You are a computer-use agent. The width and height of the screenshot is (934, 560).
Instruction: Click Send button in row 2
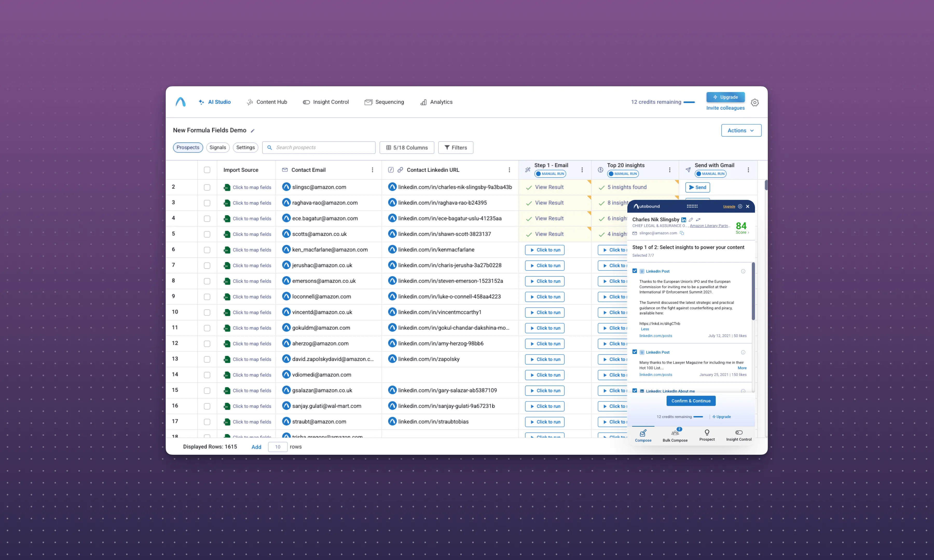697,187
